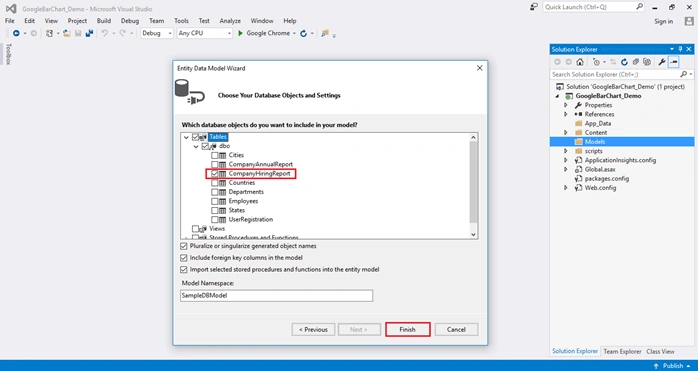Uncheck the Tables checkbox
Screen dimensions: 698x371
click(x=195, y=137)
